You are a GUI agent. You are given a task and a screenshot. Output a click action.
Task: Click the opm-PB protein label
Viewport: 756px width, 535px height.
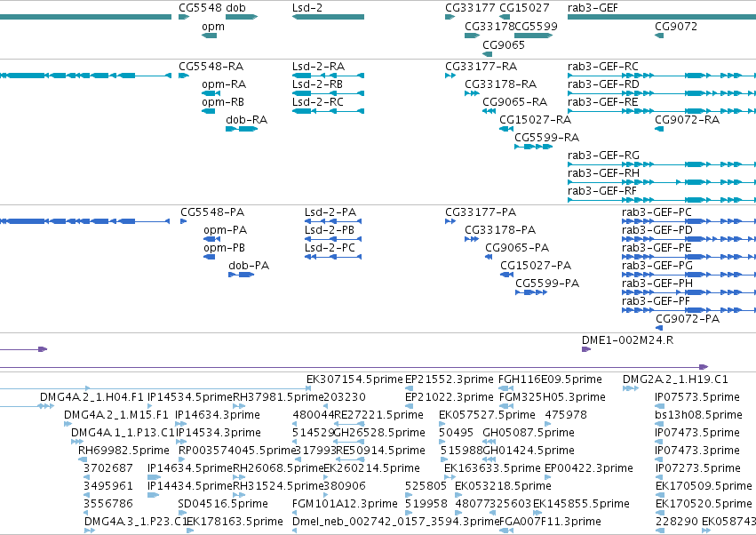[x=224, y=247]
